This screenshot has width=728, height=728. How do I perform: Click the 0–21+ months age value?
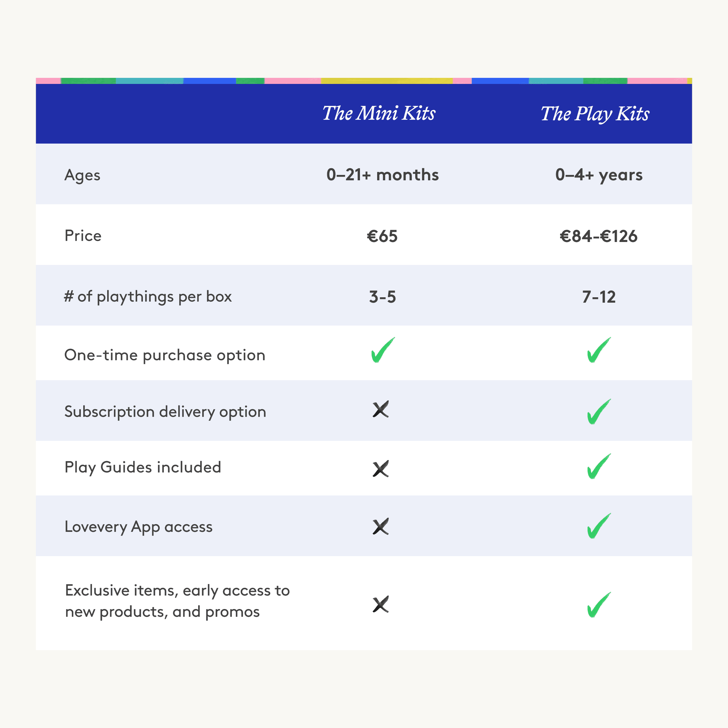click(x=383, y=175)
